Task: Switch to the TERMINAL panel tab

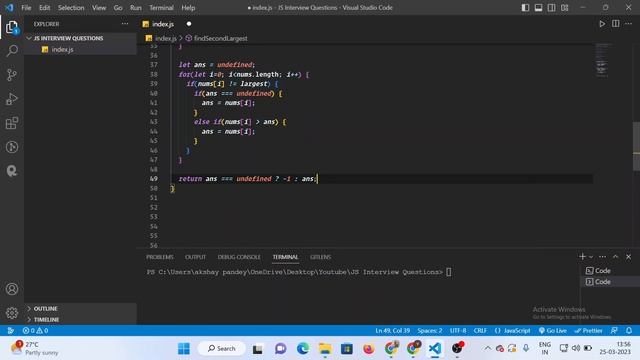Action: (x=285, y=257)
